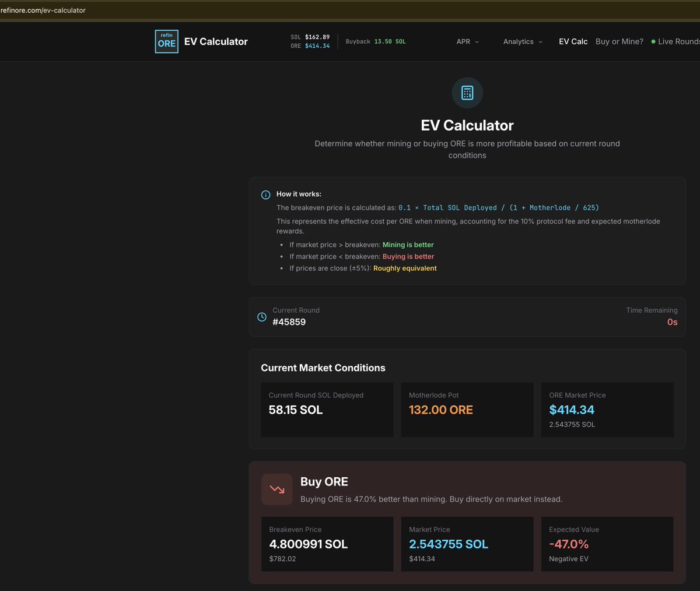Open the Live Rounds section
This screenshot has width=700, height=591.
pyautogui.click(x=680, y=41)
